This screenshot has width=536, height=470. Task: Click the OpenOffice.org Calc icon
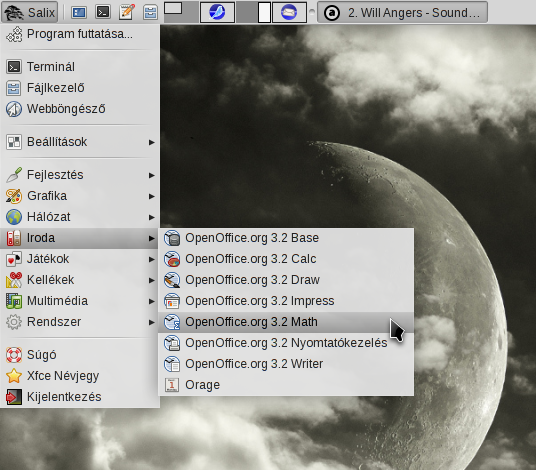click(172, 259)
